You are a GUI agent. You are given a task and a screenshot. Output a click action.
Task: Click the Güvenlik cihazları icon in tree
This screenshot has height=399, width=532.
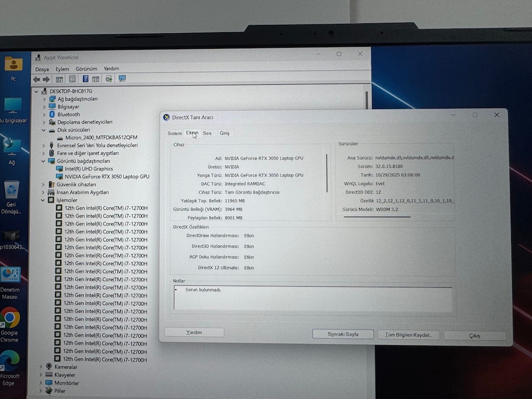pos(51,184)
